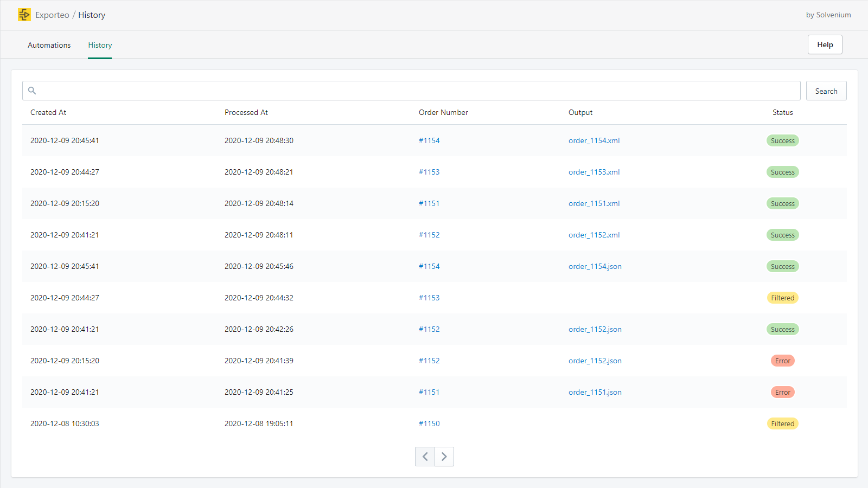868x488 pixels.
Task: Click the Search button
Action: 826,91
